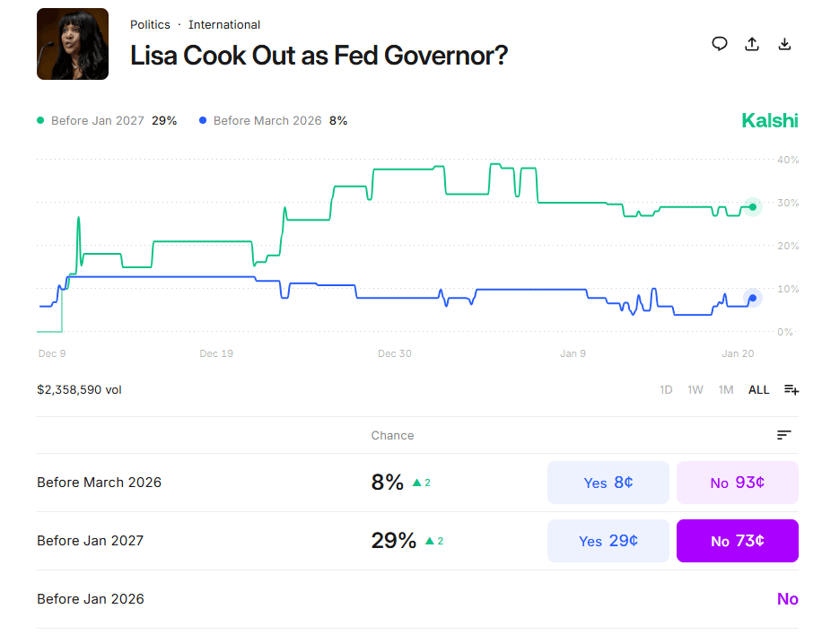Click the share upload icon

pyautogui.click(x=752, y=44)
